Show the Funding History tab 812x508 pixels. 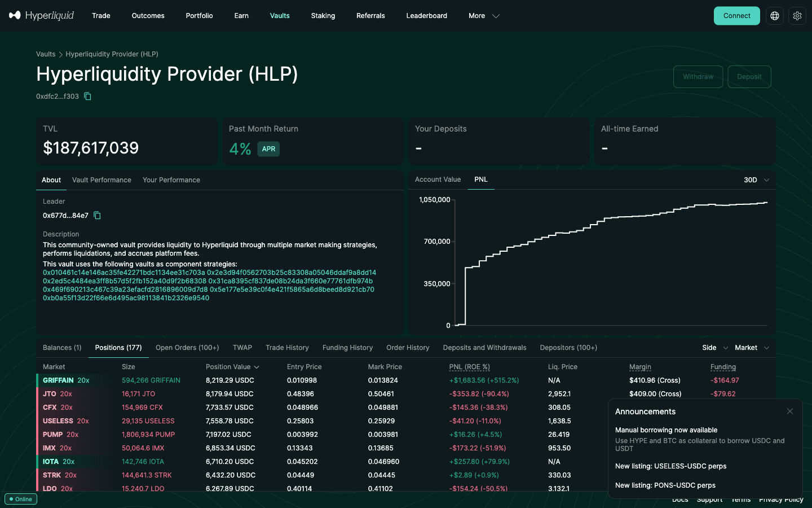(x=347, y=348)
